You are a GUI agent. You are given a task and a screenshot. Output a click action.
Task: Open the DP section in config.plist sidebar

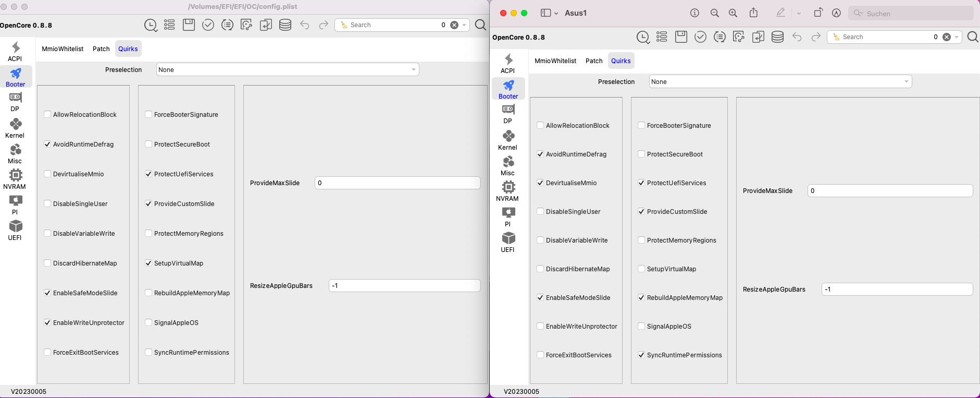pos(15,102)
